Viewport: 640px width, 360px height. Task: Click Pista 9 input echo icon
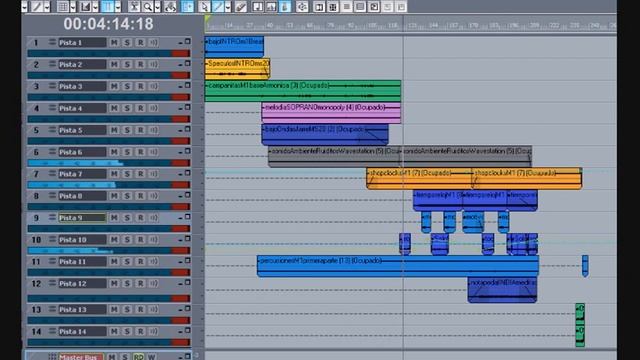153,218
